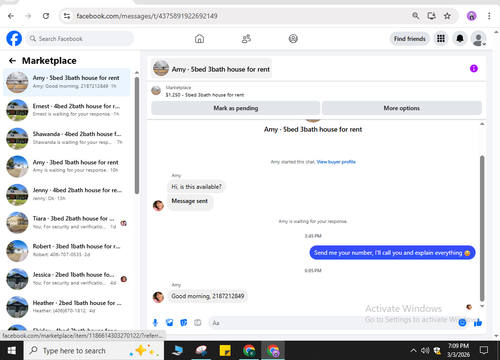Open the emoji picker in message box

point(462,322)
